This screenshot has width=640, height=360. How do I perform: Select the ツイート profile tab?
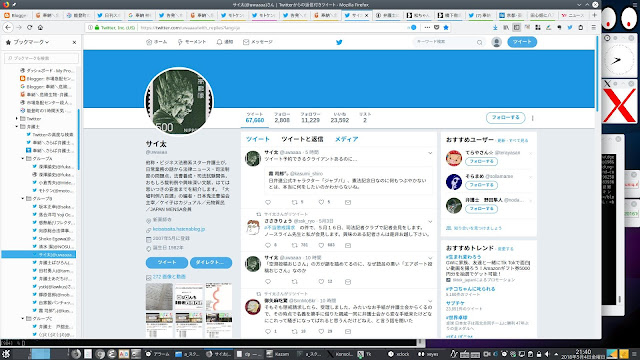pyautogui.click(x=258, y=139)
